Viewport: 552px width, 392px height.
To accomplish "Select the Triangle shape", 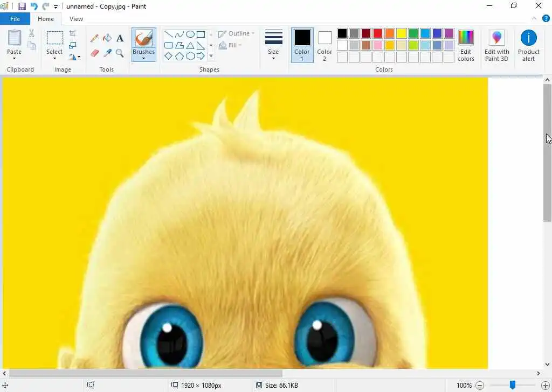I will point(190,45).
